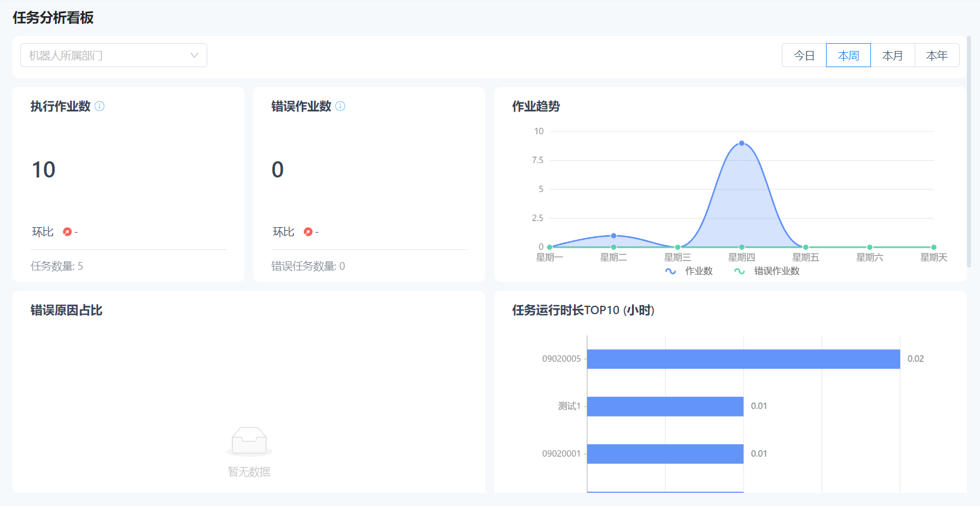Screen dimensions: 980x506
Task: Click blue 作业数 legend line icon
Action: click(x=670, y=271)
